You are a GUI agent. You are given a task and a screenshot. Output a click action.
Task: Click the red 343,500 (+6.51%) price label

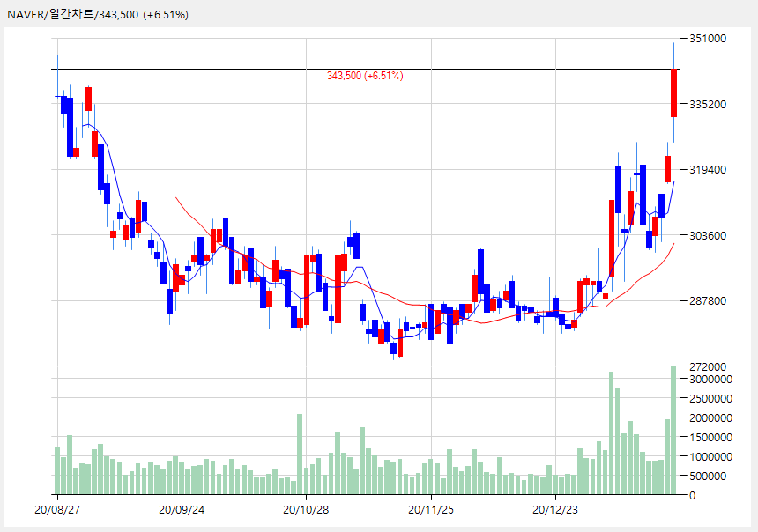coord(365,76)
